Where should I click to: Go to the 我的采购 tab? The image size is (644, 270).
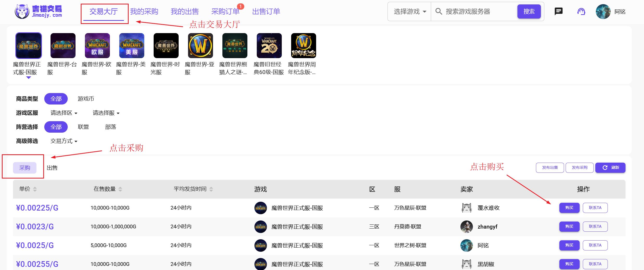pos(144,11)
